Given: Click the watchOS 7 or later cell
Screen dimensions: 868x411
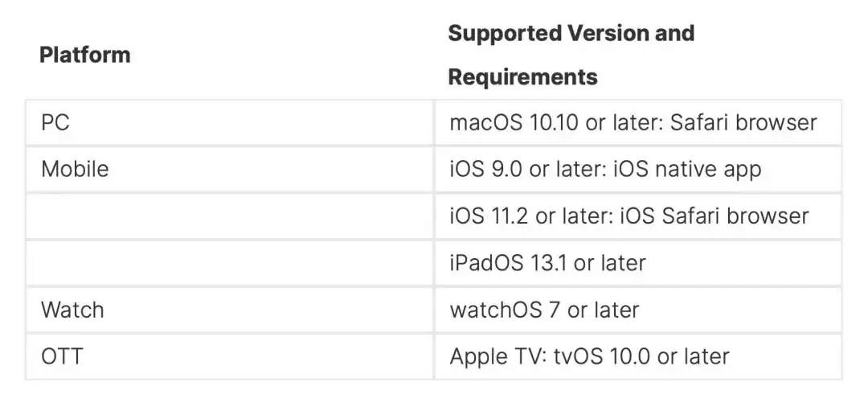Looking at the screenshot, I should [544, 310].
